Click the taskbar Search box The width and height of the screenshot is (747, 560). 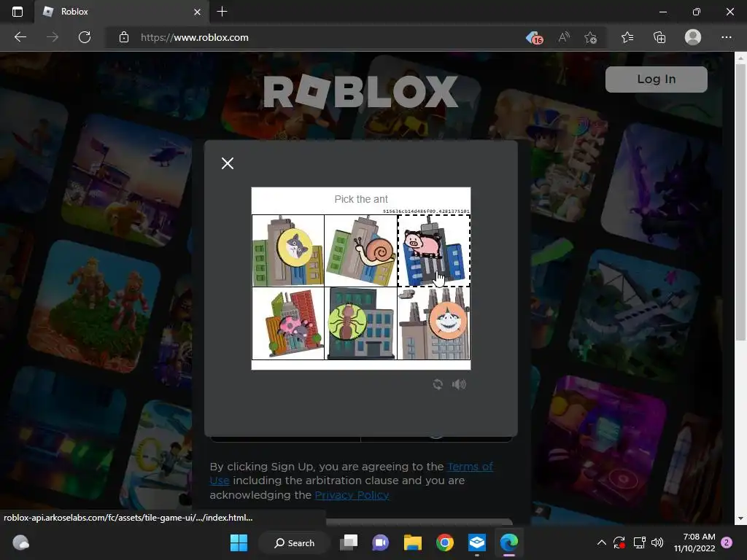[295, 542]
